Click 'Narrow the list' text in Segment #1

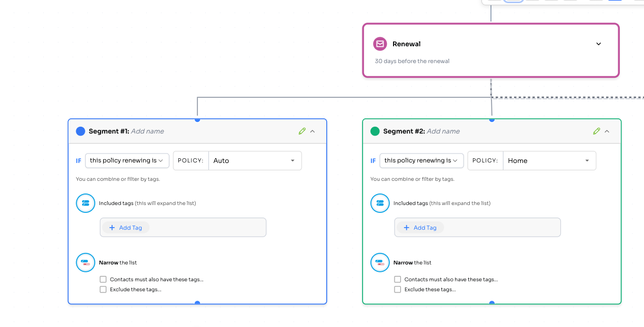pos(118,262)
